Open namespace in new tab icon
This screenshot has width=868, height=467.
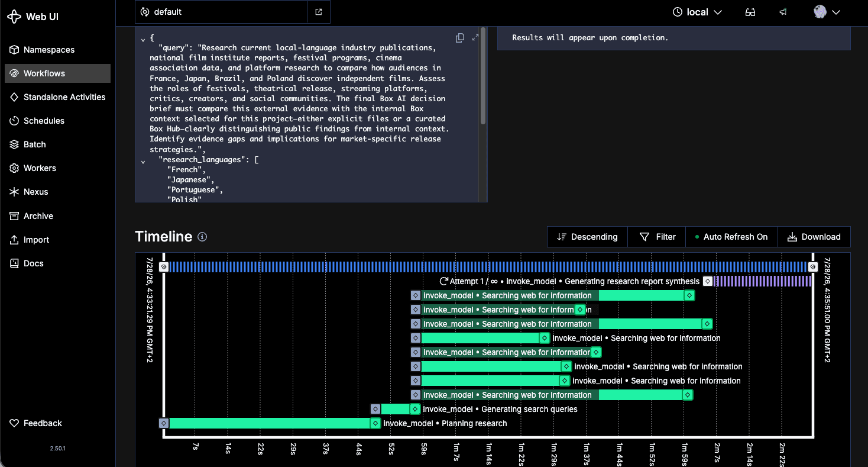(x=319, y=12)
